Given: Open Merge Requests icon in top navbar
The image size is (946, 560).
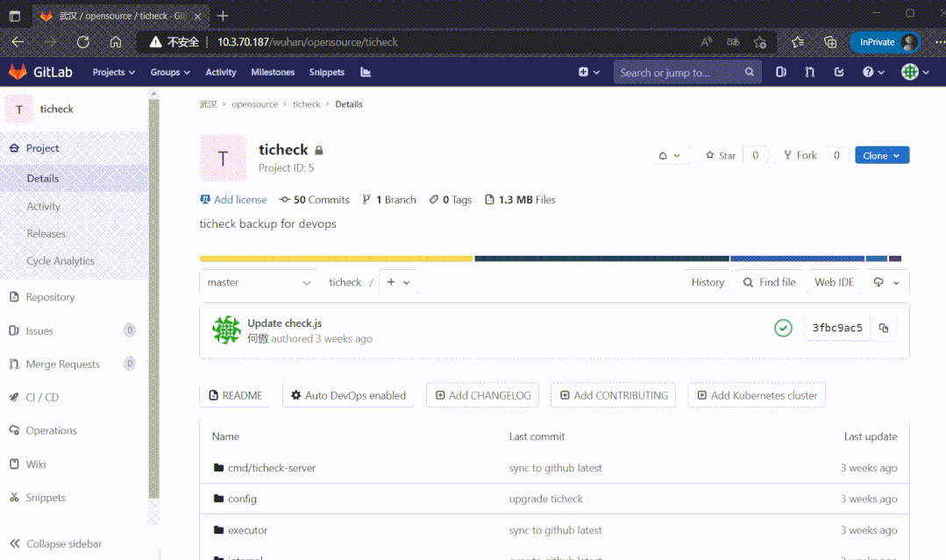Looking at the screenshot, I should click(x=809, y=73).
